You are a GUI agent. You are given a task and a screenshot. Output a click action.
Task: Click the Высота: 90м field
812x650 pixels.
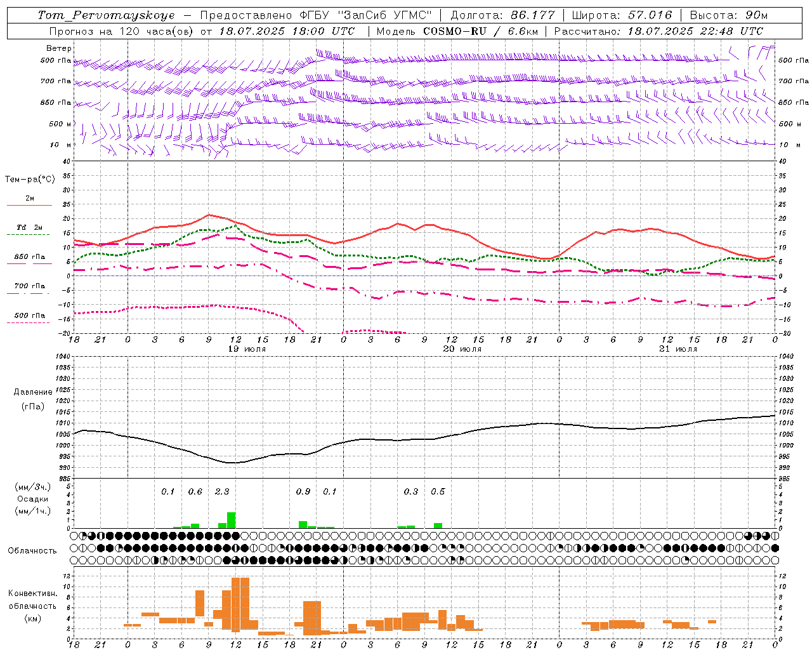(x=728, y=15)
